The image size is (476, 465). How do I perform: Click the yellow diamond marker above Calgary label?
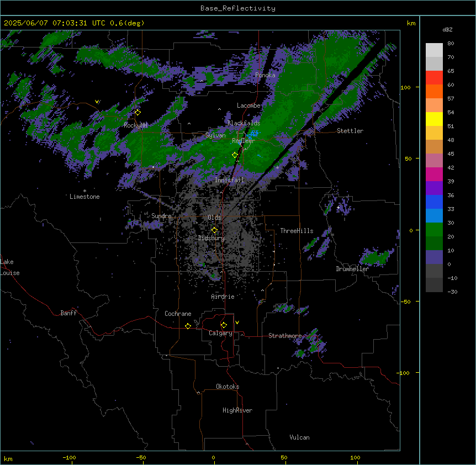(x=224, y=325)
